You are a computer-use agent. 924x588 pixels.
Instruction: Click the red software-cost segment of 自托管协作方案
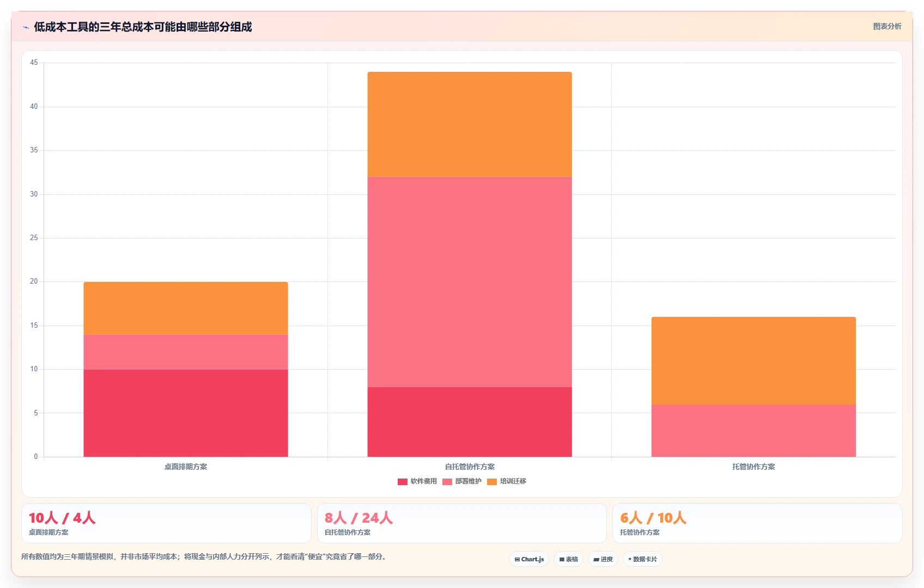coord(470,422)
